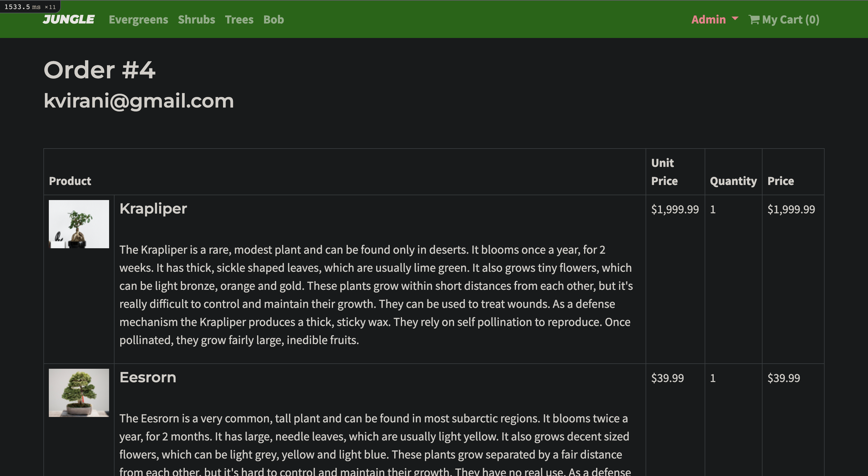Click the shopping cart icon

click(754, 20)
